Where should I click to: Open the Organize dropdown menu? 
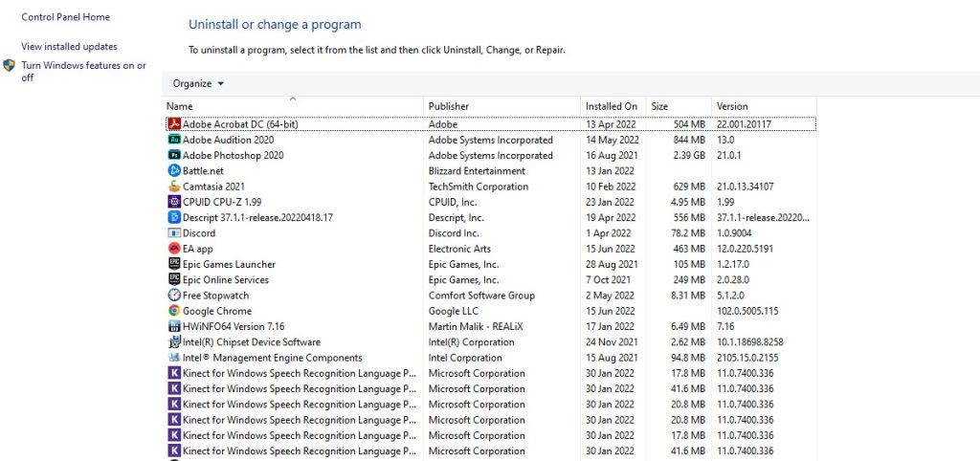198,84
